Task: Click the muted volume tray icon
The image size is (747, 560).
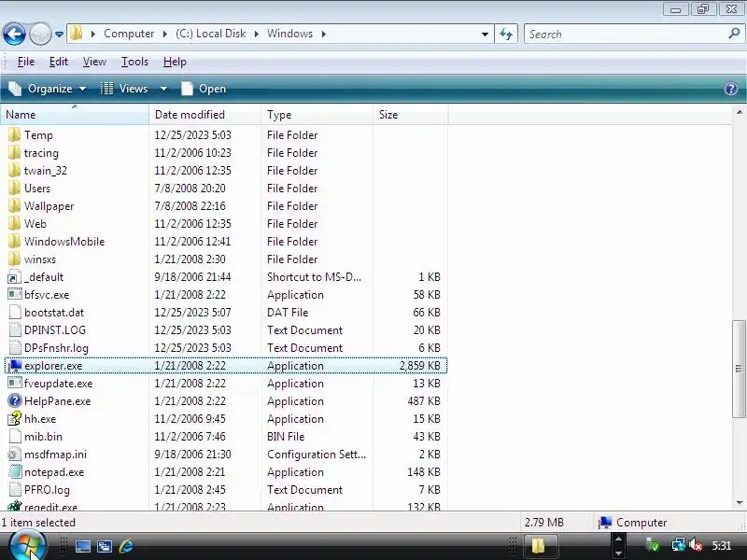Action: point(695,545)
